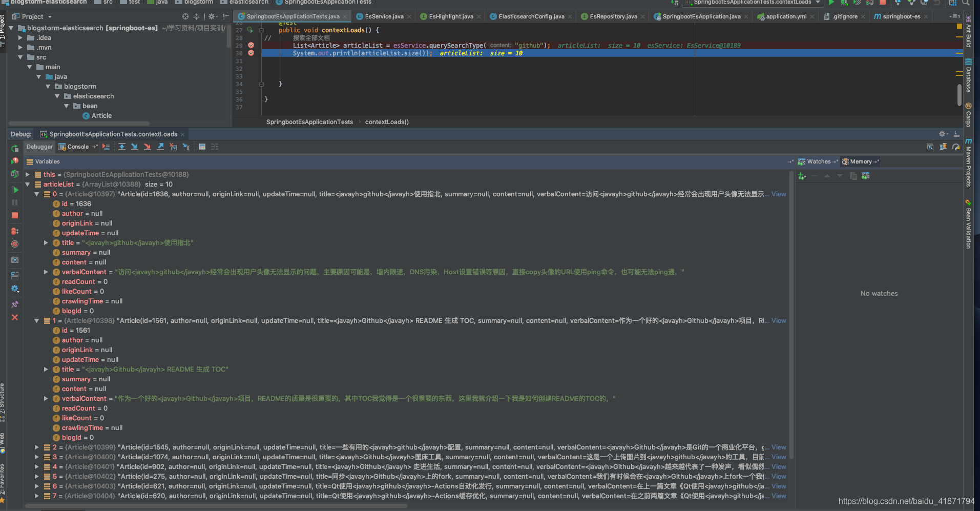Click the editor vertical scrollbar

959,95
